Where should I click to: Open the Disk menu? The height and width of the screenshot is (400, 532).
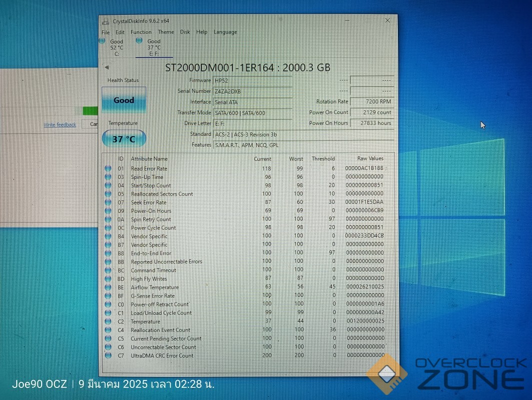click(x=185, y=32)
